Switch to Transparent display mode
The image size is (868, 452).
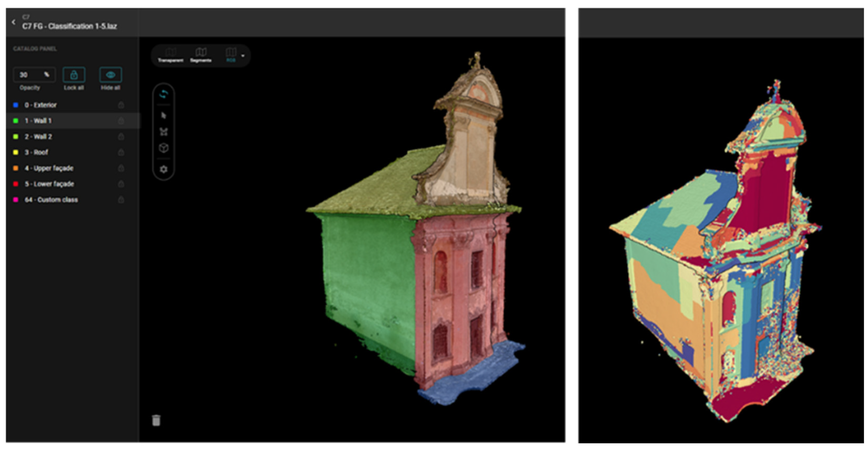coord(170,55)
